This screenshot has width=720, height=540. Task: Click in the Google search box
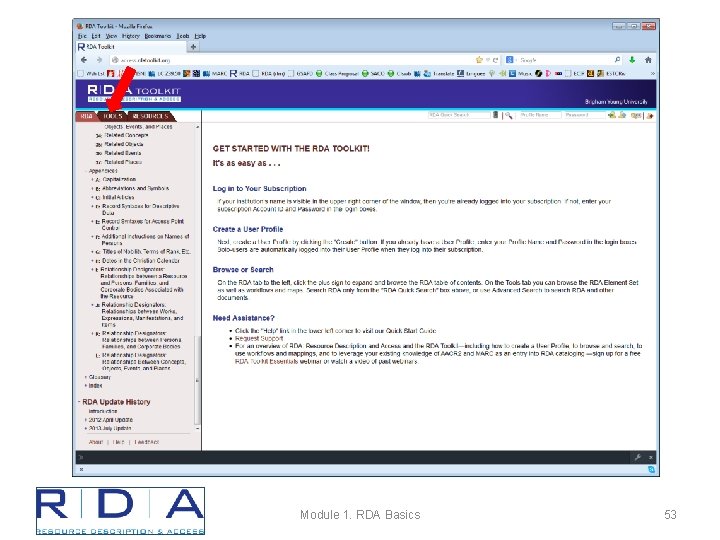tap(565, 60)
